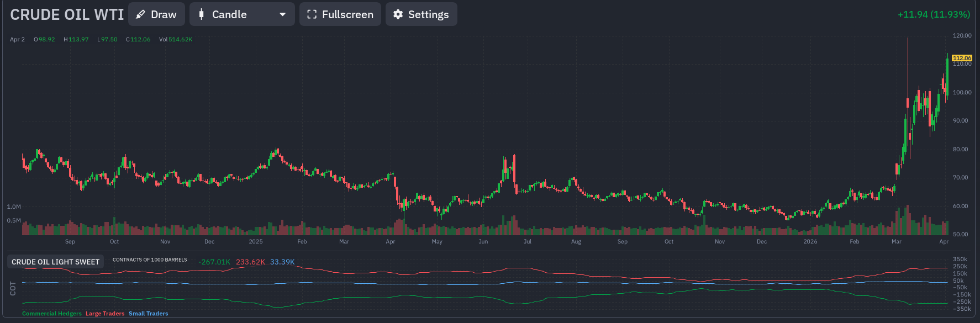
Task: Click the CRUDE OIL LIGHT SWEET label
Action: [55, 262]
